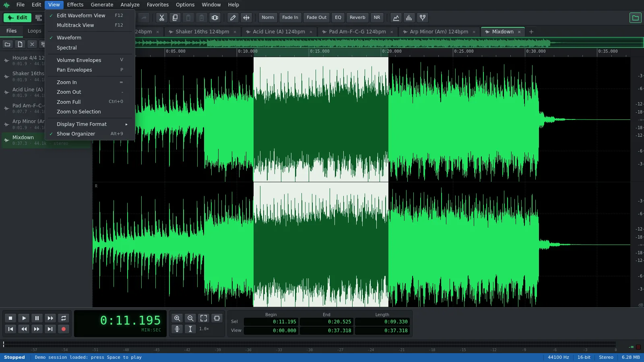Select the time stretch arrows tool
This screenshot has width=644, height=362.
(246, 18)
